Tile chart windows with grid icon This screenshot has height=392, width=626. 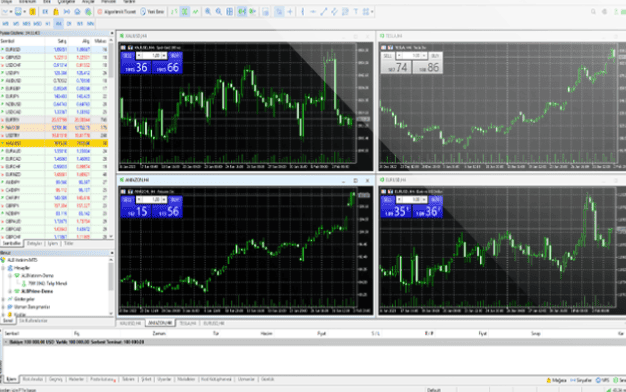pyautogui.click(x=230, y=12)
